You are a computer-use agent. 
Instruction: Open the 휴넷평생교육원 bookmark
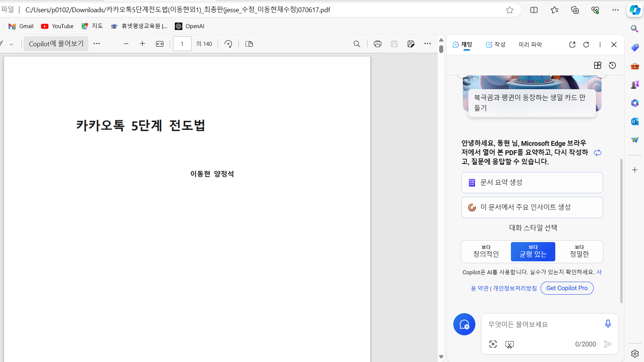point(139,26)
